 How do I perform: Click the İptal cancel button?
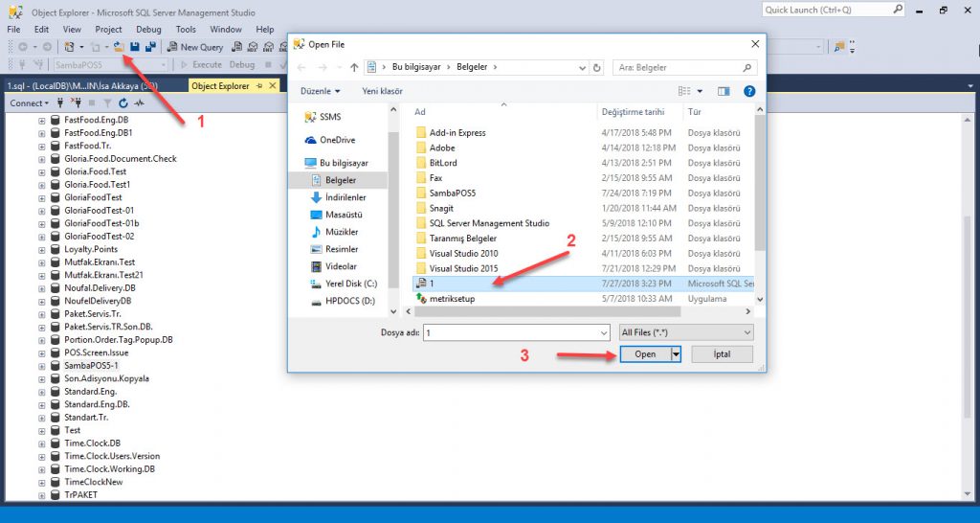coord(722,354)
